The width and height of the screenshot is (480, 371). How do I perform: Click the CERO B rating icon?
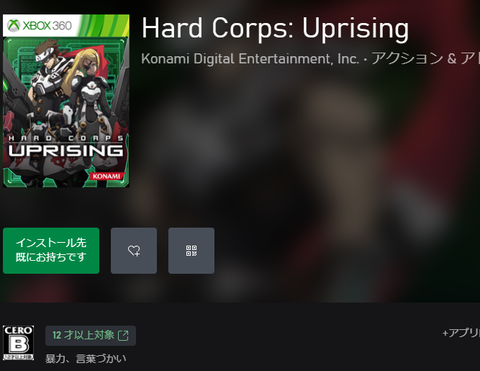tap(18, 343)
